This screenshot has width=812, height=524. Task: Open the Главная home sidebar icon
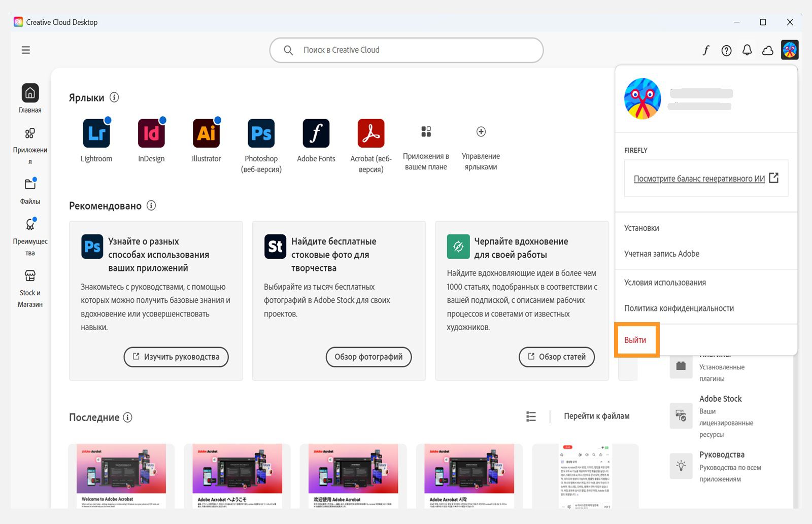coord(30,93)
